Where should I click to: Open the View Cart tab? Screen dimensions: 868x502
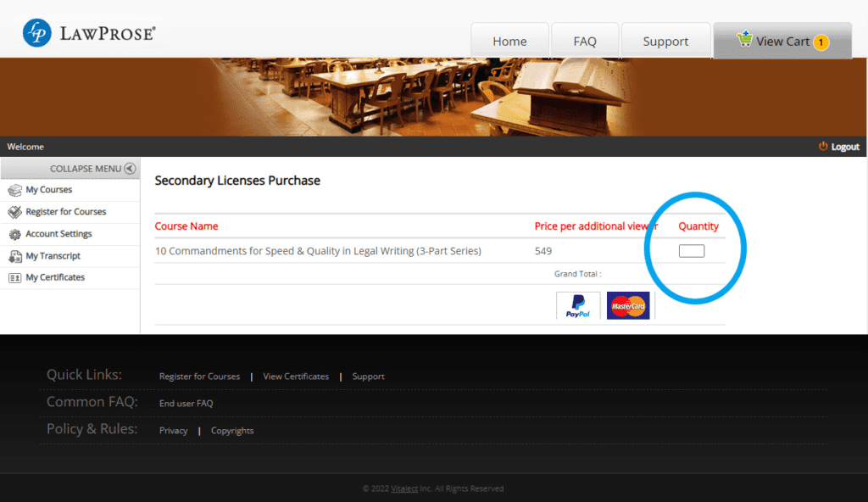coord(782,41)
